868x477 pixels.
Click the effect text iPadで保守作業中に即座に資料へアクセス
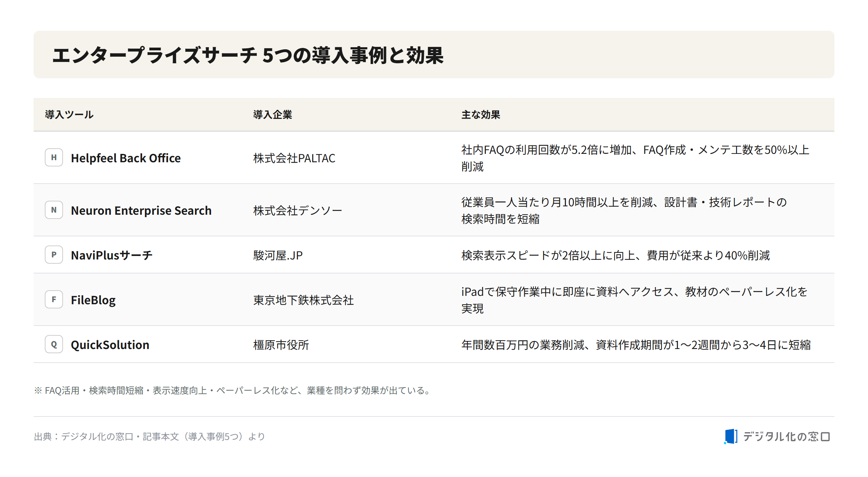634,300
